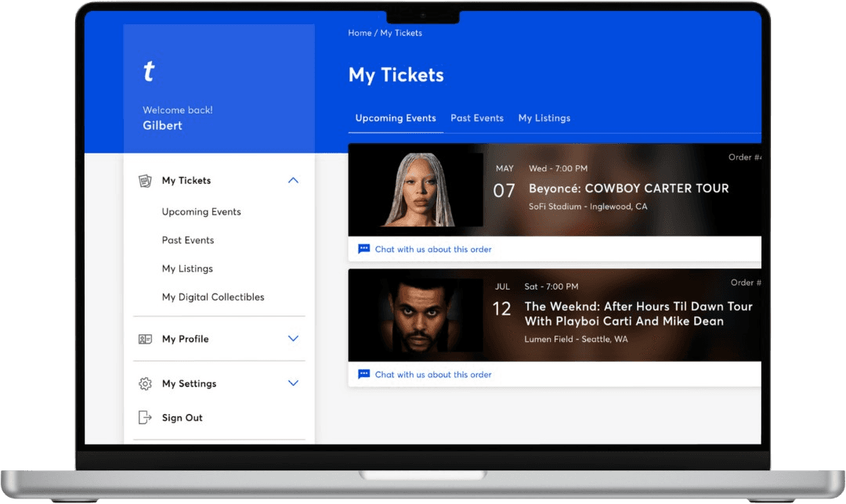
Task: Open Past Events in the sidebar
Action: (x=188, y=240)
